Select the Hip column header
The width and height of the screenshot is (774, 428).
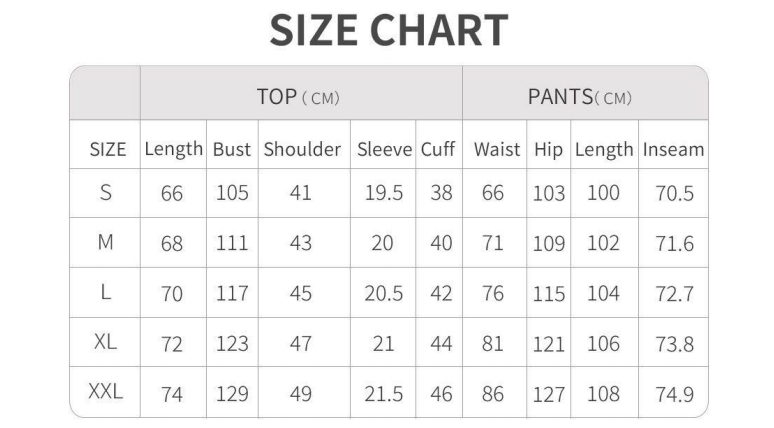pos(548,150)
